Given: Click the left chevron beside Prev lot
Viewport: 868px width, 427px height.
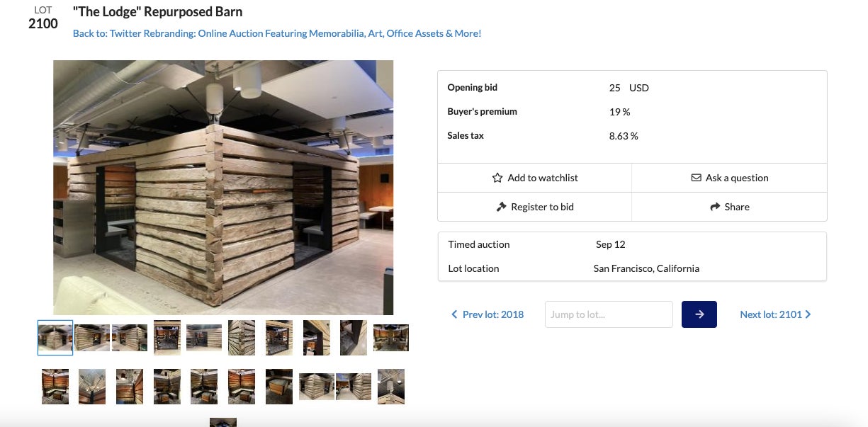Looking at the screenshot, I should (x=455, y=314).
